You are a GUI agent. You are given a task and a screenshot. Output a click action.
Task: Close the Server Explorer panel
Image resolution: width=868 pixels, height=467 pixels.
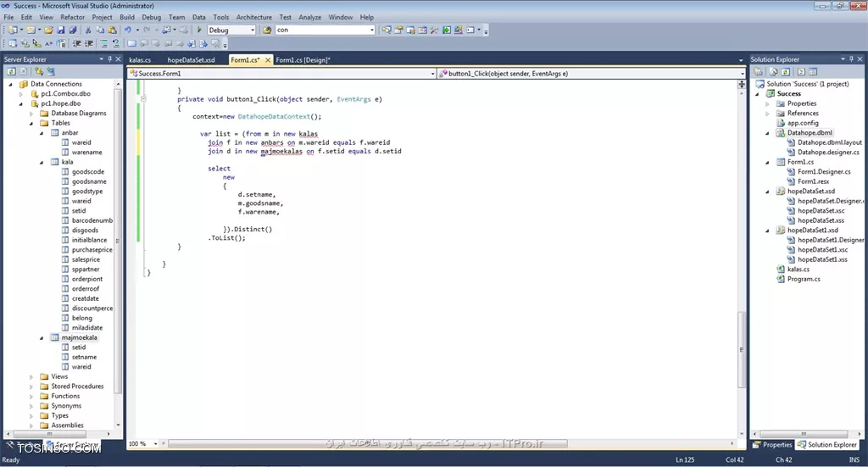point(118,59)
